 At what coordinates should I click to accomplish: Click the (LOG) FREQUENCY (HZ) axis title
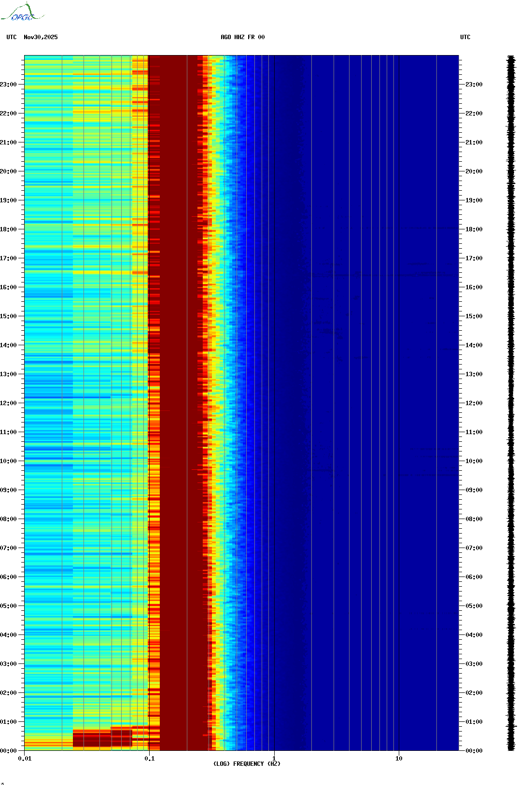coord(247,764)
